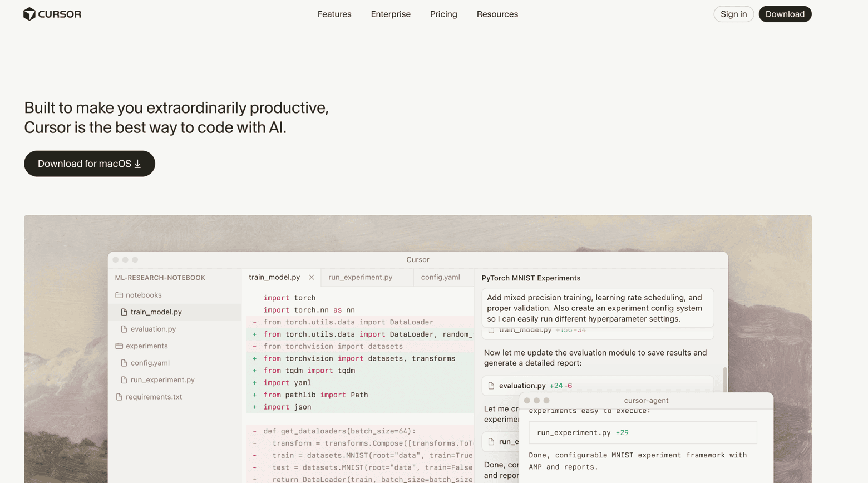Image resolution: width=868 pixels, height=483 pixels.
Task: Click the config.yaml file icon in sidebar
Action: [x=124, y=363]
